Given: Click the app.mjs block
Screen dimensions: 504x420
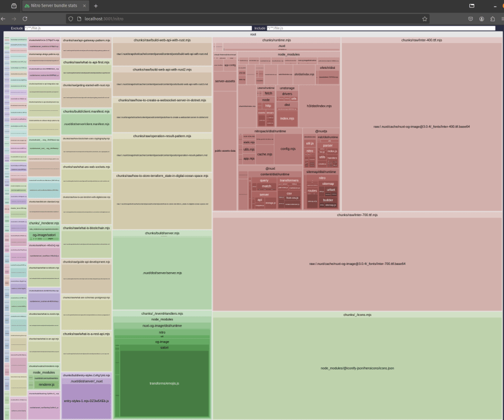Looking at the screenshot, I should point(249,158).
